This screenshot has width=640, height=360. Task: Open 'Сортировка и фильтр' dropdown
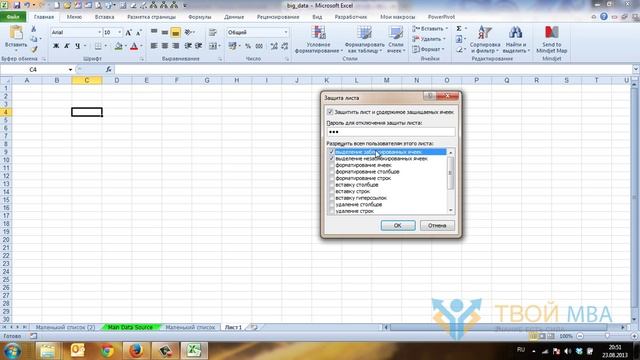tap(485, 39)
